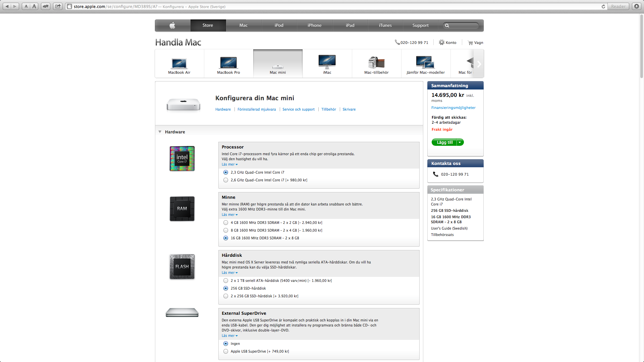Click the Apple logo home icon
The width and height of the screenshot is (644, 362).
[x=172, y=25]
